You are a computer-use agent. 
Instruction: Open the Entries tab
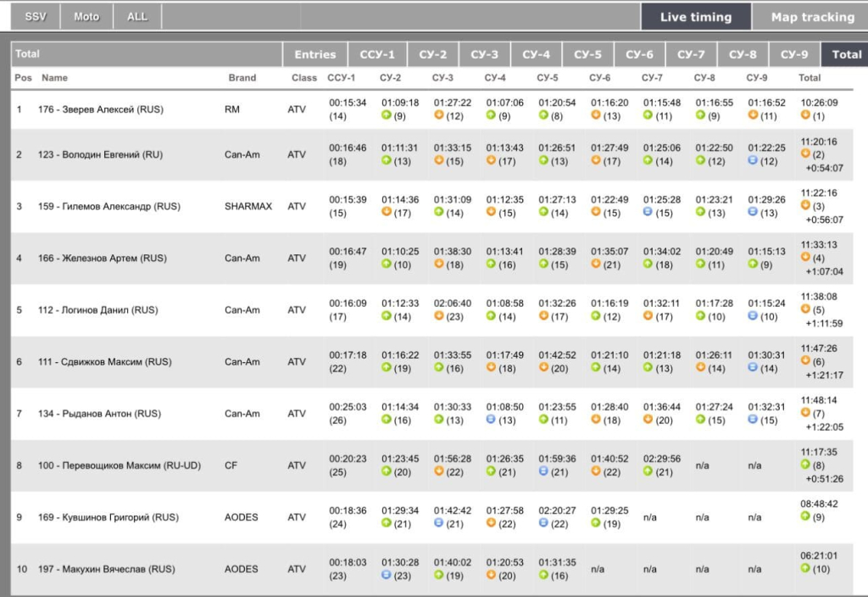click(314, 54)
